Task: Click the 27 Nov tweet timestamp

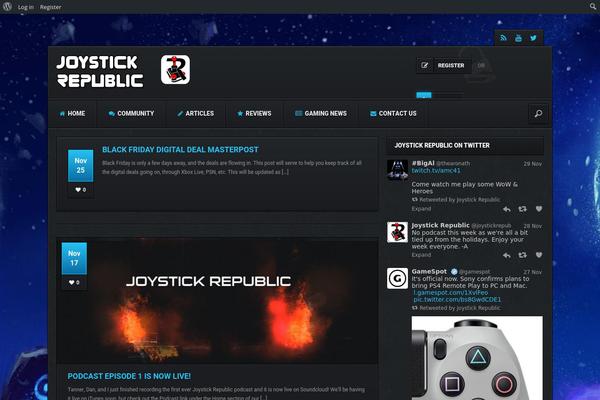Action: (533, 272)
